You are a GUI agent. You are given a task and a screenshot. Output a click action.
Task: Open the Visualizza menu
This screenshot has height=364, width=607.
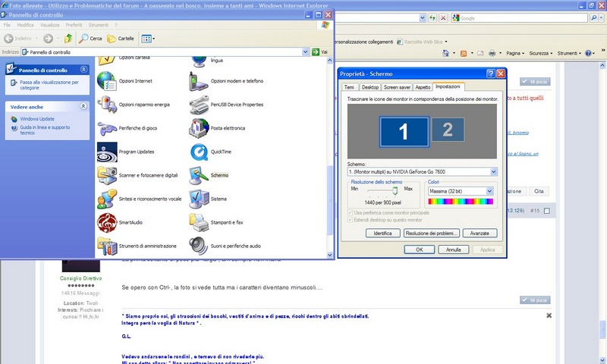[x=52, y=25]
